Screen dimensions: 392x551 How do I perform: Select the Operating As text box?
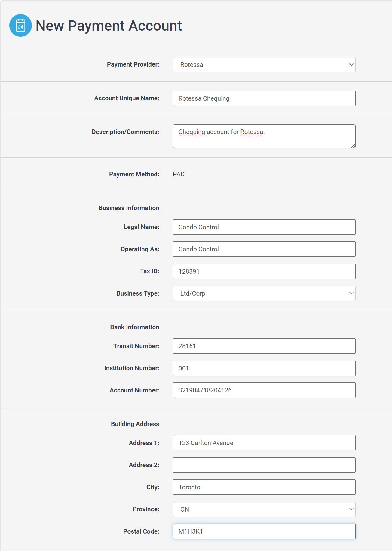click(x=264, y=249)
